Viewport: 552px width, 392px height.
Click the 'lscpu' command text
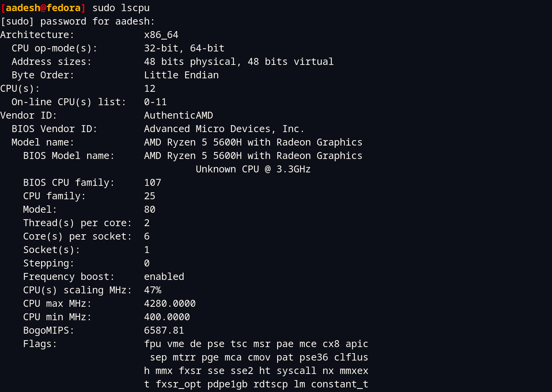[135, 8]
